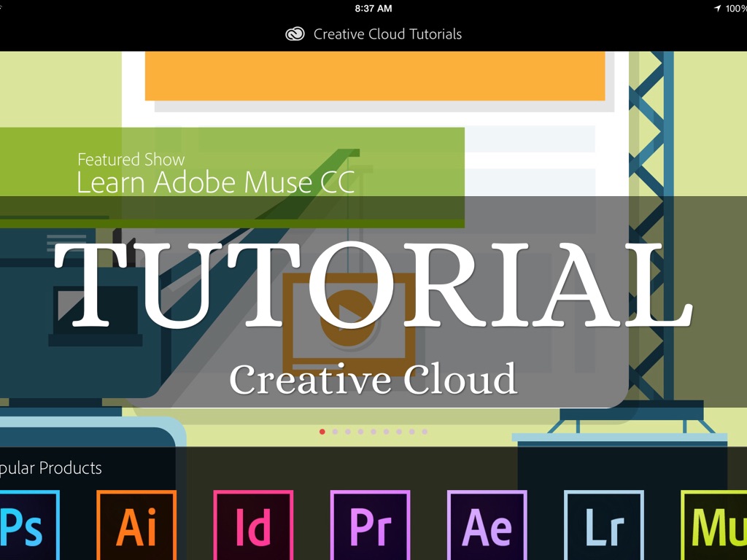Tap the Creative Cloud Tutorials title

(x=387, y=34)
